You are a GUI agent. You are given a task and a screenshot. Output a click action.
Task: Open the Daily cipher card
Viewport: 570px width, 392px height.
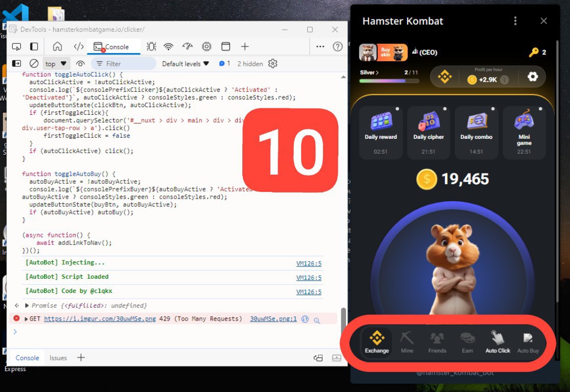(x=429, y=133)
